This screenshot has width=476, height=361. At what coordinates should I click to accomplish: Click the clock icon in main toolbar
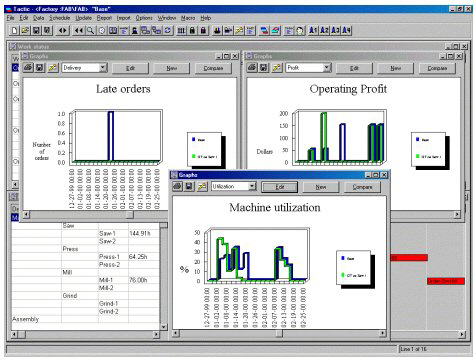[102, 31]
